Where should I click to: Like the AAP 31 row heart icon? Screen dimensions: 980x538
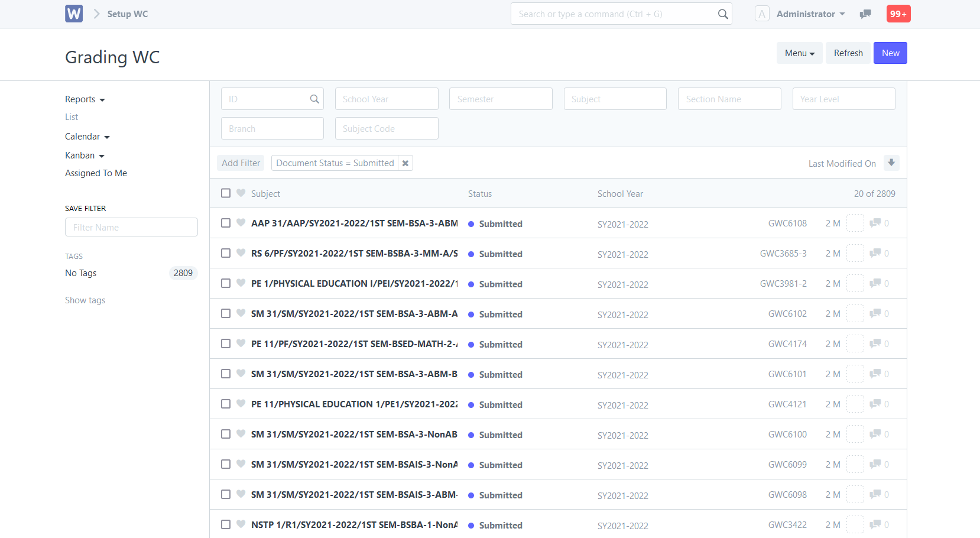coord(241,223)
